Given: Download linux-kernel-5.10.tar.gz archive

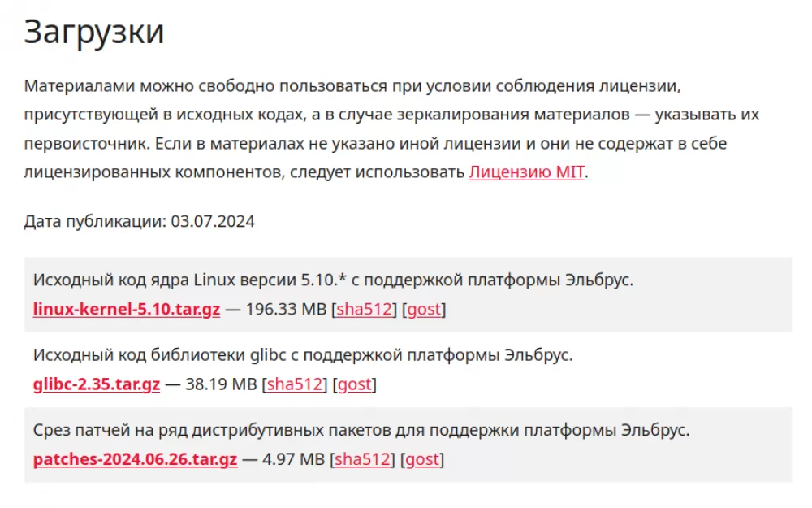Looking at the screenshot, I should [x=127, y=309].
